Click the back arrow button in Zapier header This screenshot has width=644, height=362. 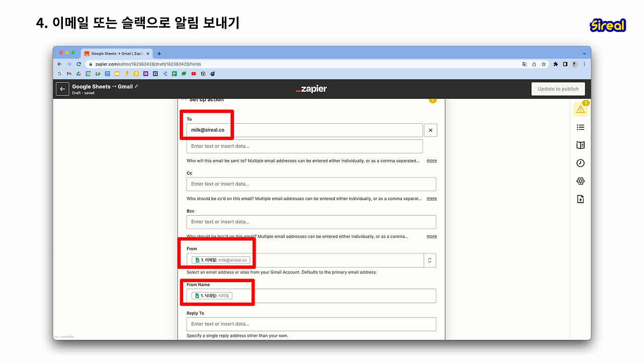click(x=62, y=89)
